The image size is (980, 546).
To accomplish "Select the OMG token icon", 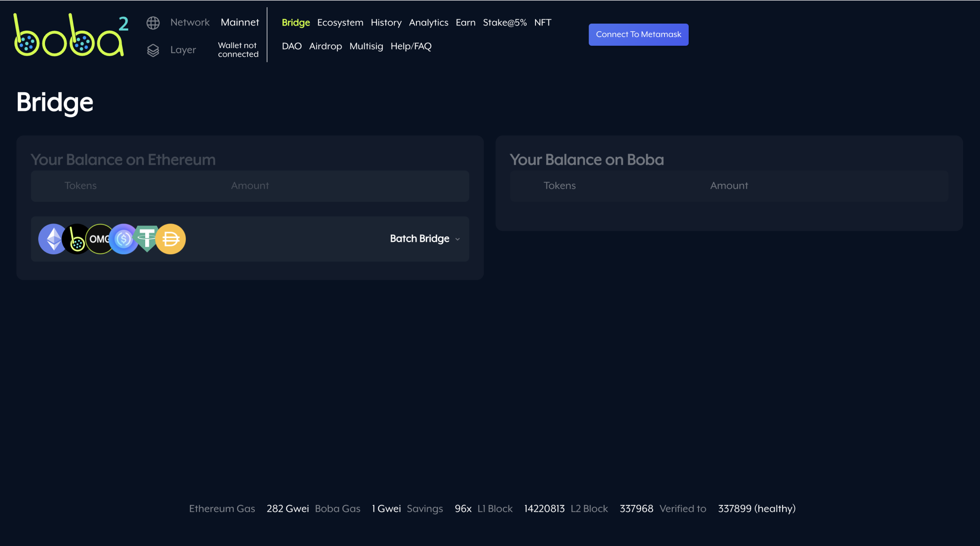I will (100, 239).
